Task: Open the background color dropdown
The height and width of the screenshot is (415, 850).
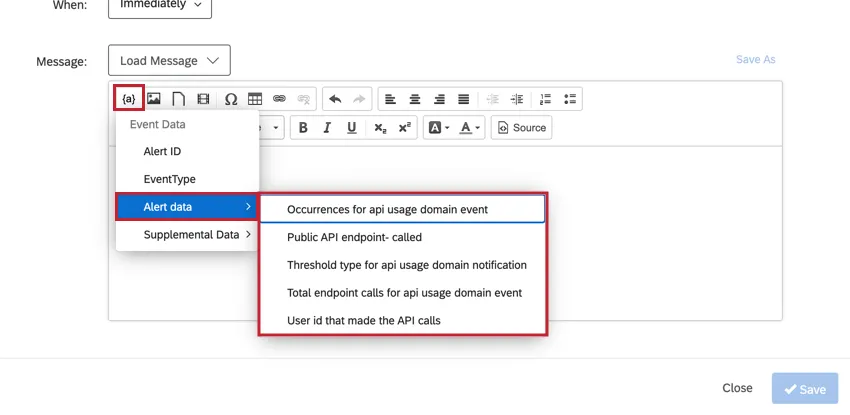Action: click(x=439, y=128)
